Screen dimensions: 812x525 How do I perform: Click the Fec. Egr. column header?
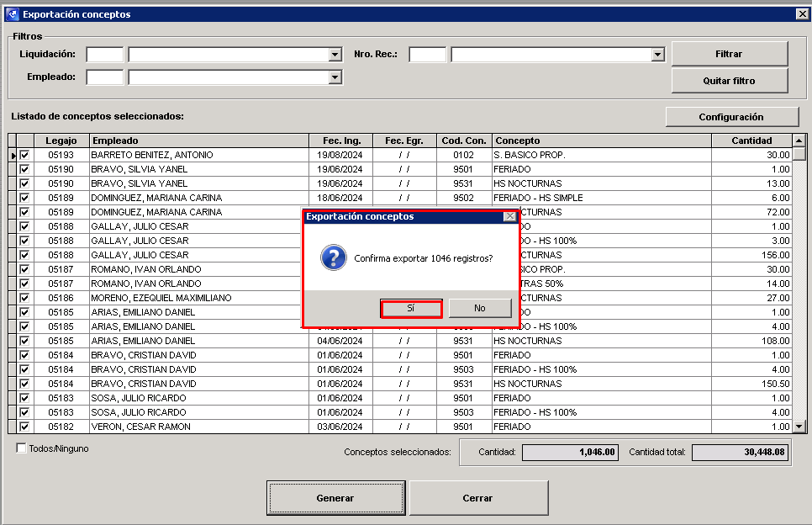pos(404,141)
